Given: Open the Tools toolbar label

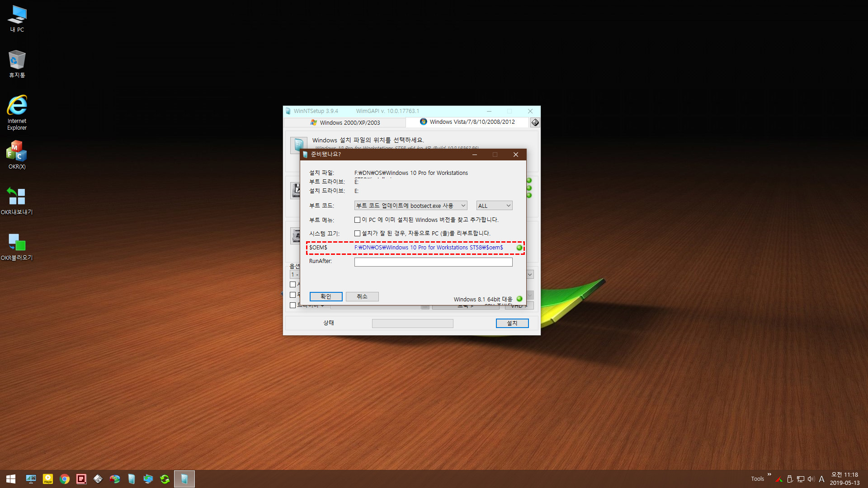Looking at the screenshot, I should pos(758,479).
